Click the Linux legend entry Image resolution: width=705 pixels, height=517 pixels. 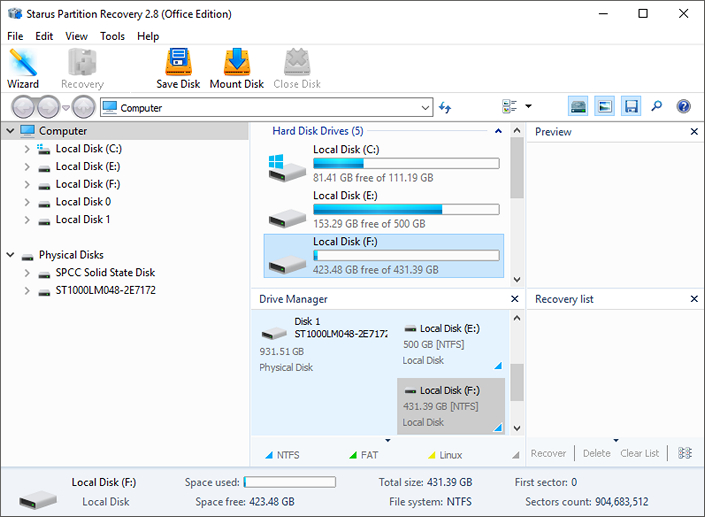point(445,455)
